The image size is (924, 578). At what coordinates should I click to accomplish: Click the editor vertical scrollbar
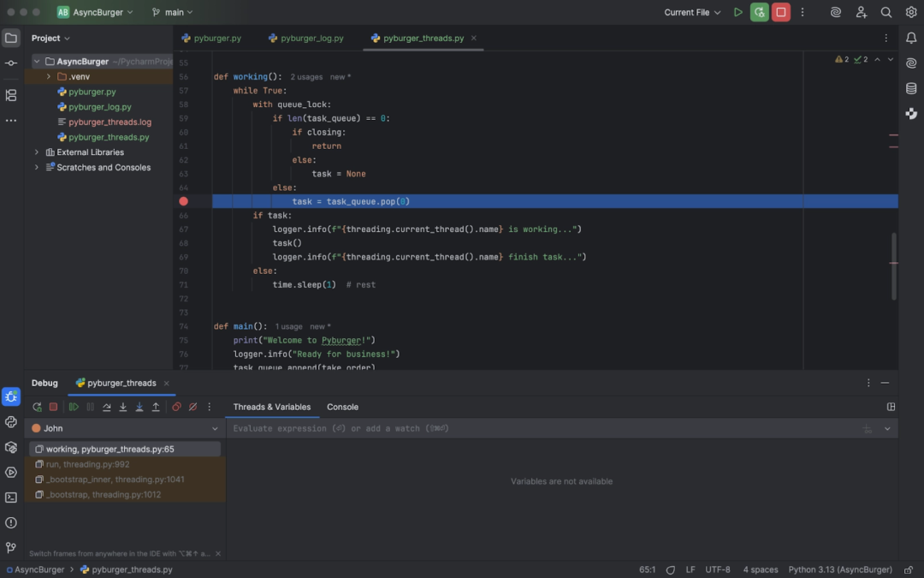coord(893,266)
